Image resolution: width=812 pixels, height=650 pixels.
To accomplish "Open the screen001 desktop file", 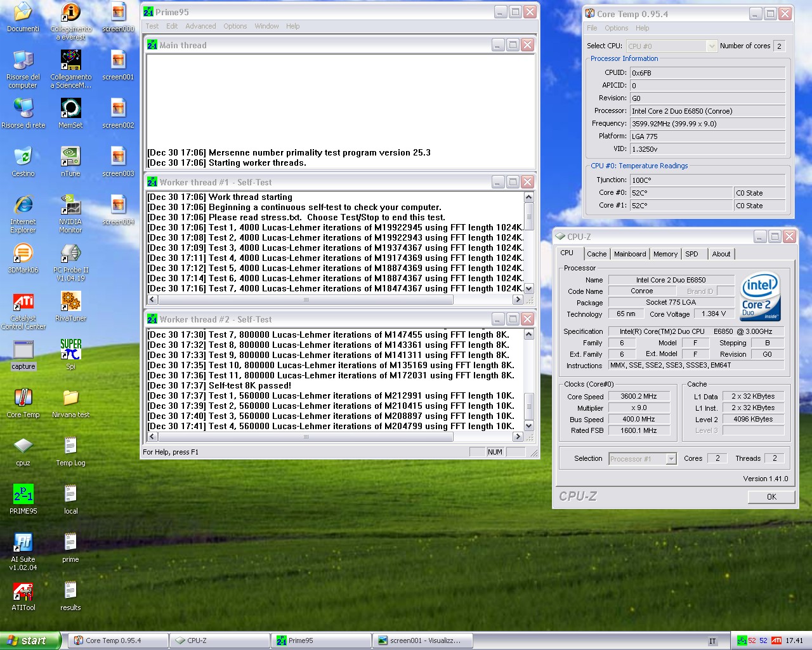I will pos(118,65).
